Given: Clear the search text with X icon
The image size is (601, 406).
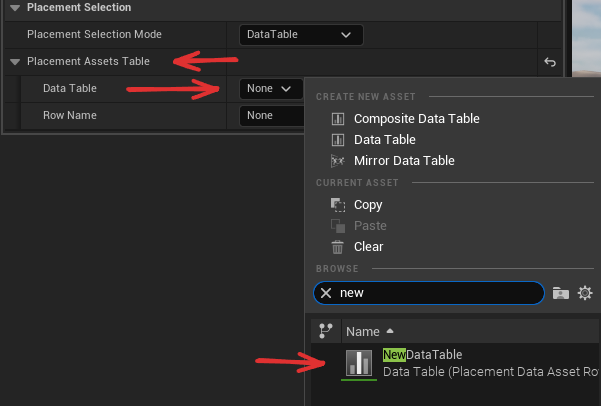Looking at the screenshot, I should click(x=326, y=293).
